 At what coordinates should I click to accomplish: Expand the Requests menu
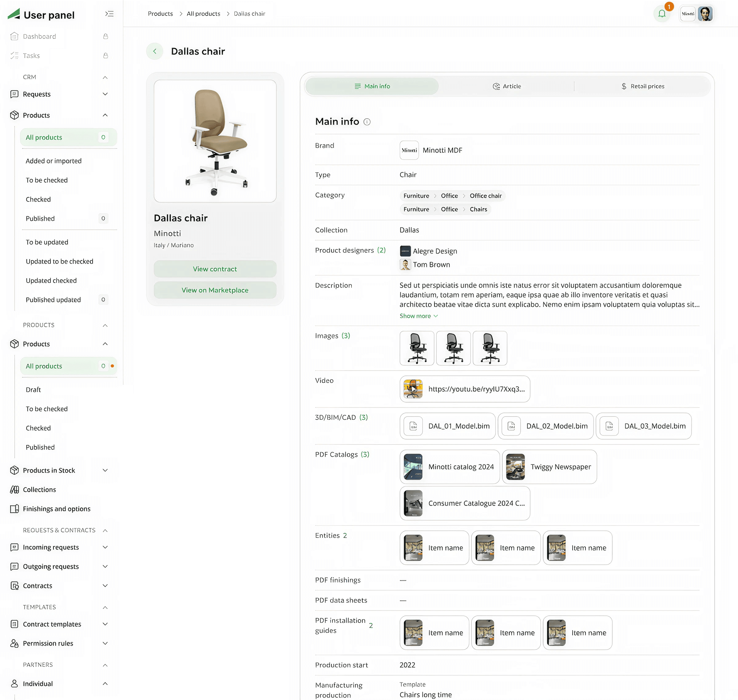[105, 94]
